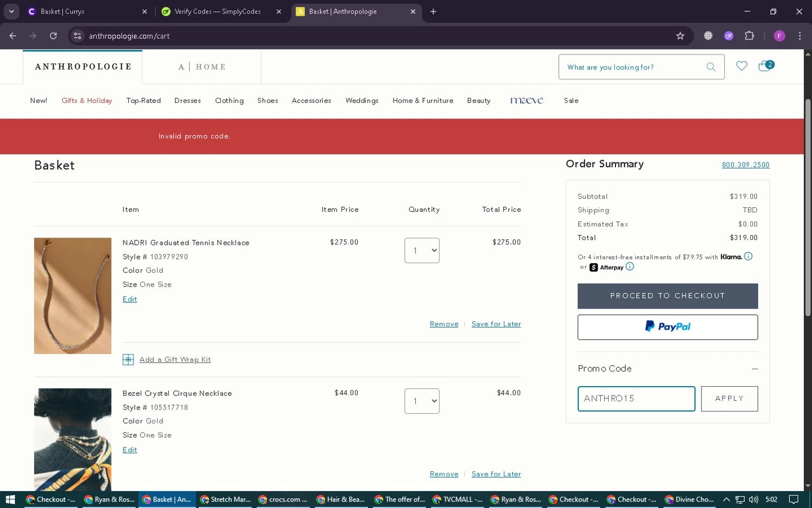
Task: Click the address bar URL
Action: (x=129, y=36)
